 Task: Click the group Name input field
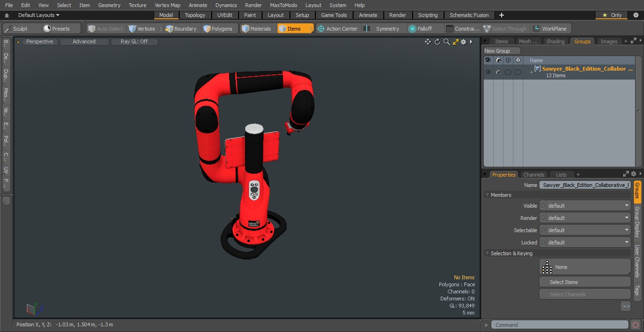coord(585,185)
